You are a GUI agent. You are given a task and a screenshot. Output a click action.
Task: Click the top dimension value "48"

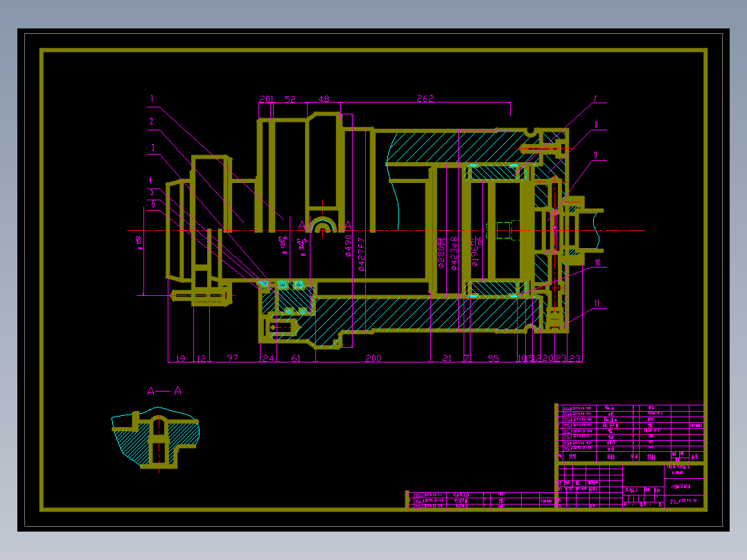point(324,98)
